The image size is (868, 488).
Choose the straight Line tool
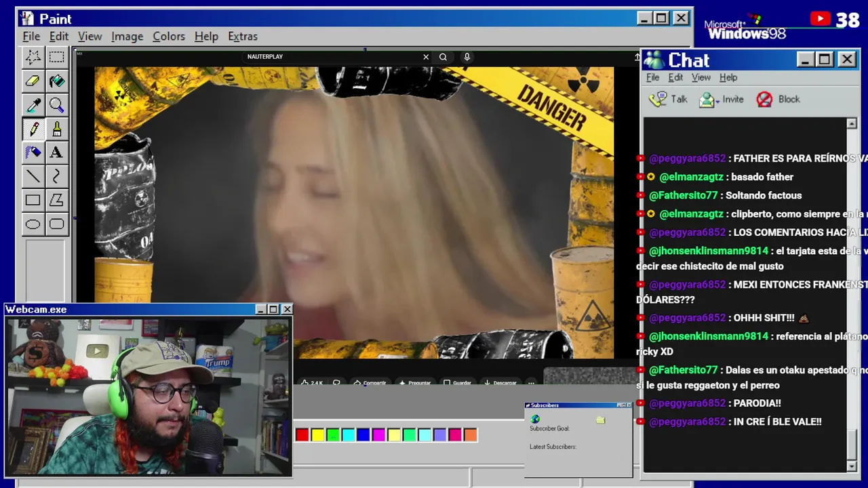click(x=33, y=176)
